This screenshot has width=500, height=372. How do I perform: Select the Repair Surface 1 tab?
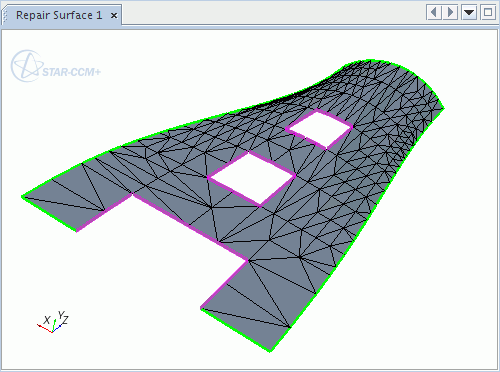point(59,15)
